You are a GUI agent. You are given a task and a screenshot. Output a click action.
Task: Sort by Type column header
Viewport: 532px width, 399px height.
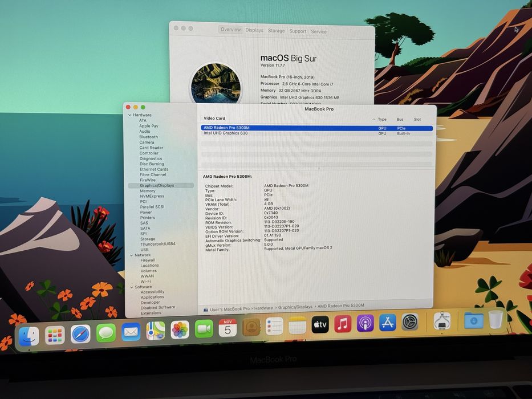point(382,120)
